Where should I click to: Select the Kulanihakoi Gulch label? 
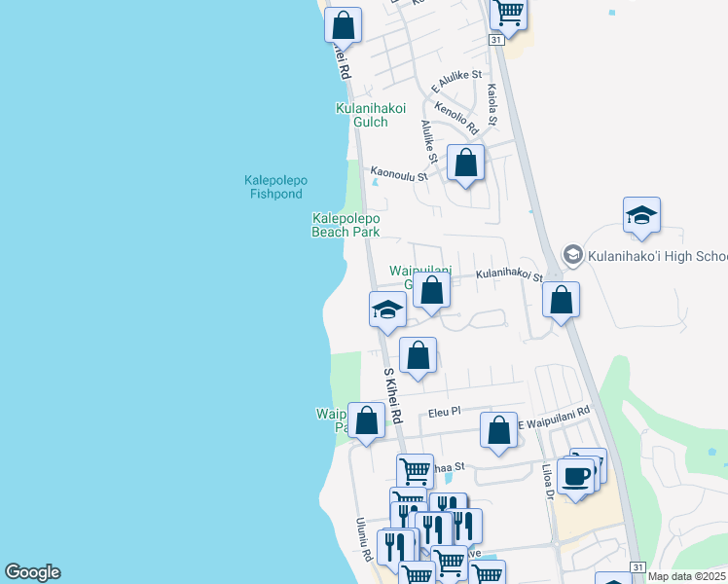(x=362, y=115)
